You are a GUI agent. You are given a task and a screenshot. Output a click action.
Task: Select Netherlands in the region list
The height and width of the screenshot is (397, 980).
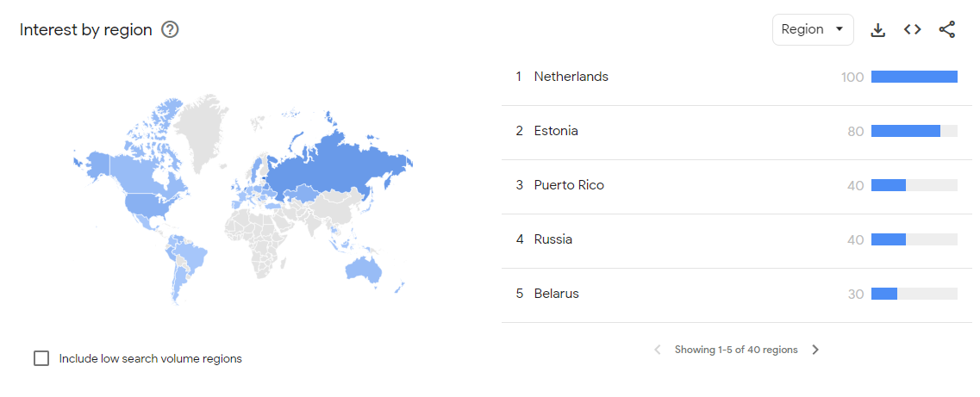pyautogui.click(x=571, y=77)
